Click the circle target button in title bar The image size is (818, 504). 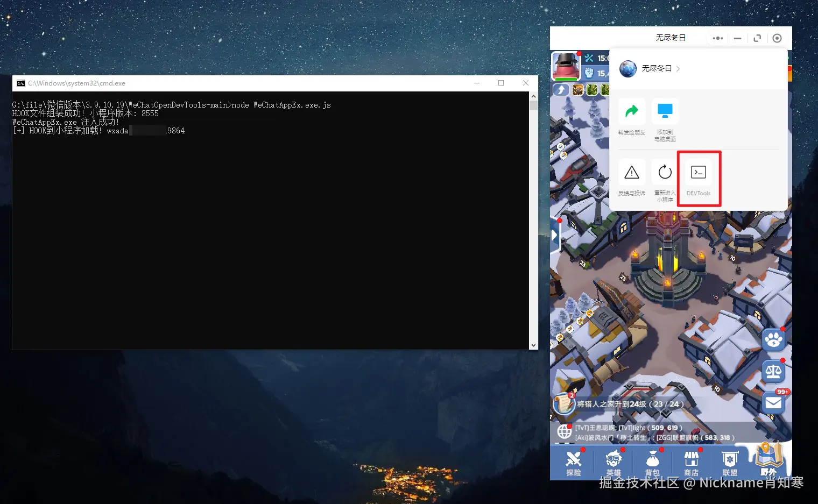777,38
